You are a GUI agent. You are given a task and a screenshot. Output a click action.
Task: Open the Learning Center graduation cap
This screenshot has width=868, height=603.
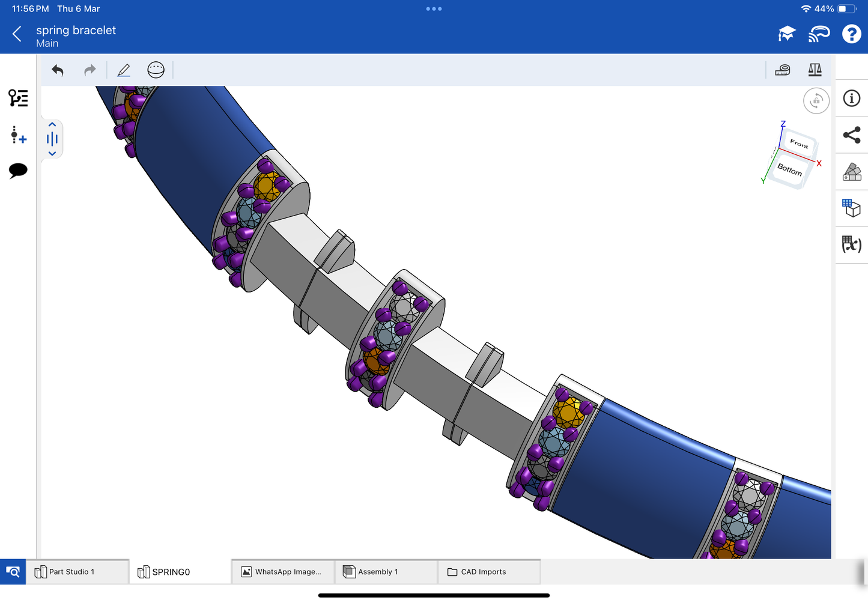point(786,34)
